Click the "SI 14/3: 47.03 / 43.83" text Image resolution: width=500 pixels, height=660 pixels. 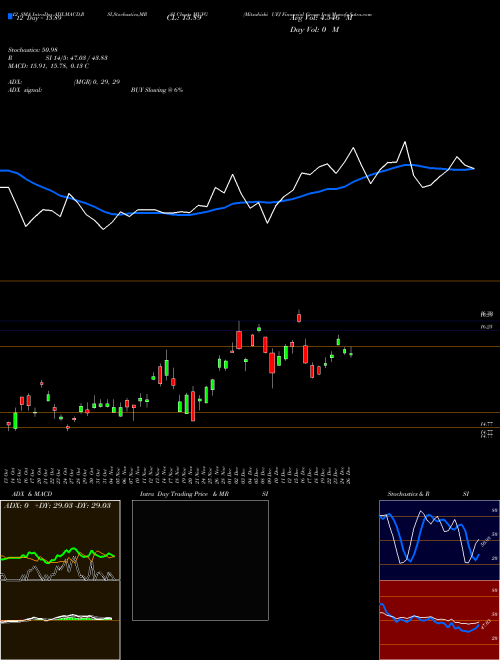point(77,58)
